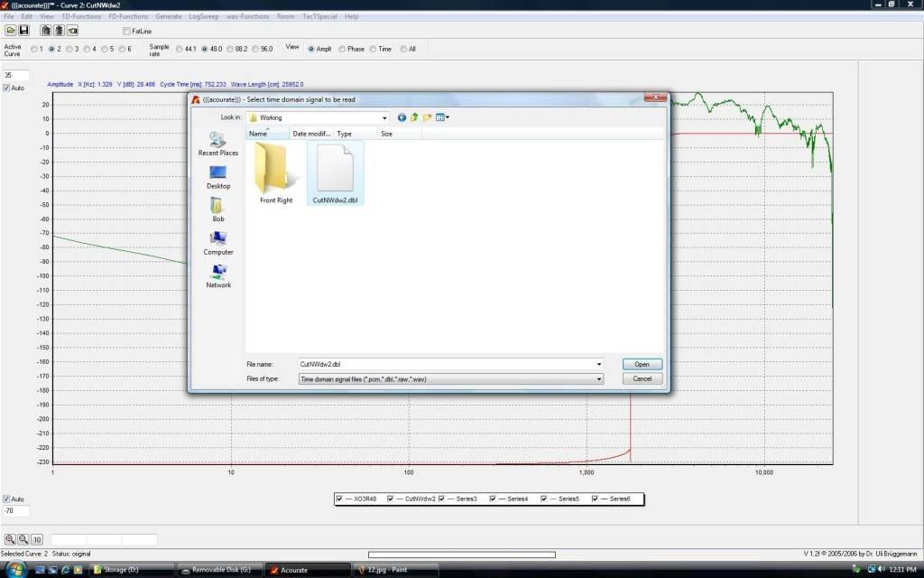Open Recent Places in the dialog sidebar
The height and width of the screenshot is (578, 924).
coord(218,144)
